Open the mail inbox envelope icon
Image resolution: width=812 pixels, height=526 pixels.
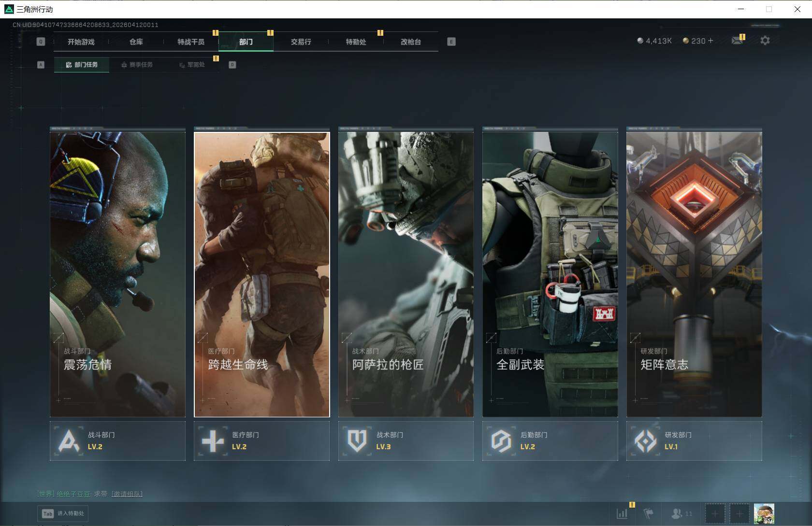tap(737, 41)
